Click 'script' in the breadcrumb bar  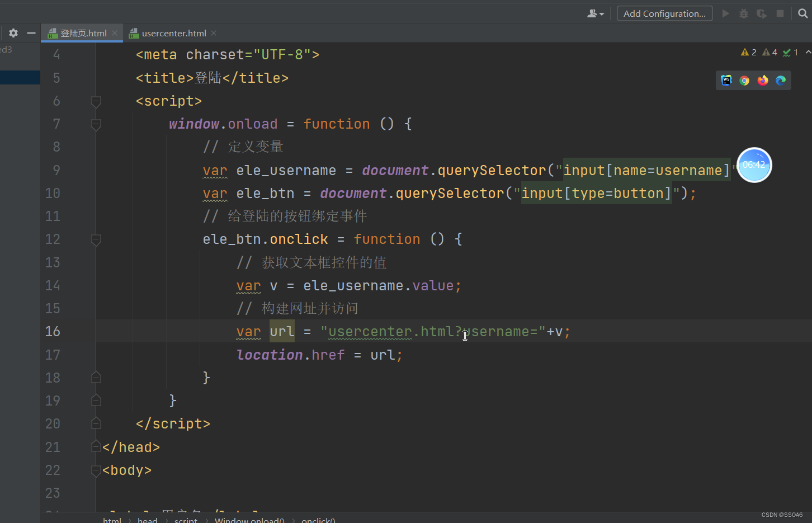point(186,520)
